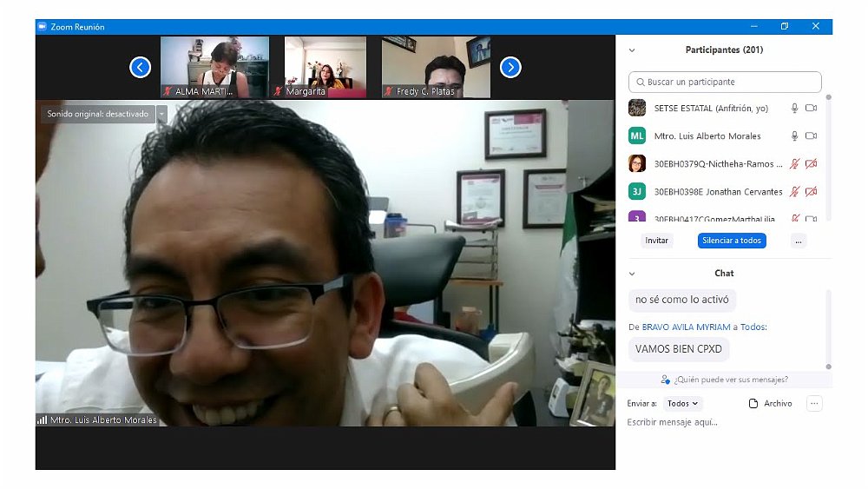This screenshot has width=868, height=489.
Task: Select the Margarita video thumbnail
Action: [325, 67]
